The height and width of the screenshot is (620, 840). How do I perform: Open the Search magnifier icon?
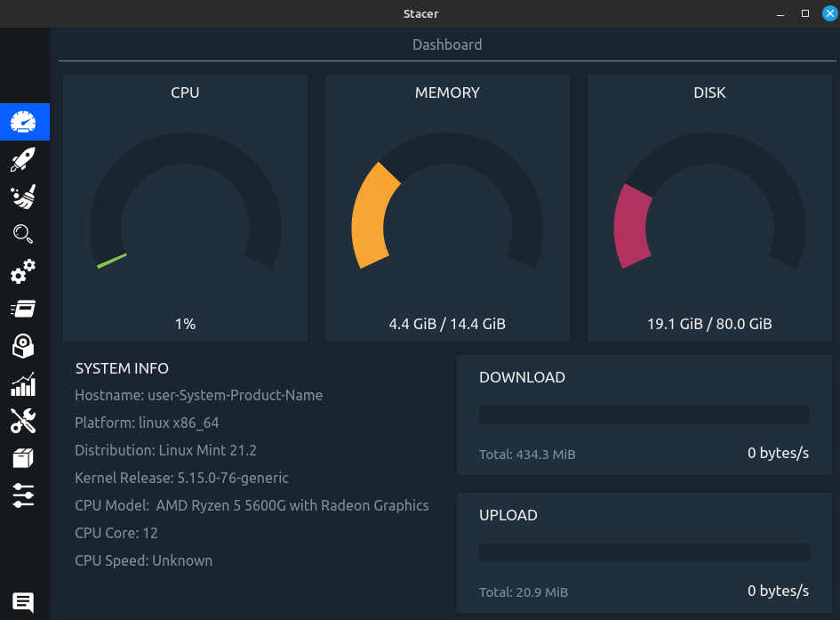click(x=23, y=234)
